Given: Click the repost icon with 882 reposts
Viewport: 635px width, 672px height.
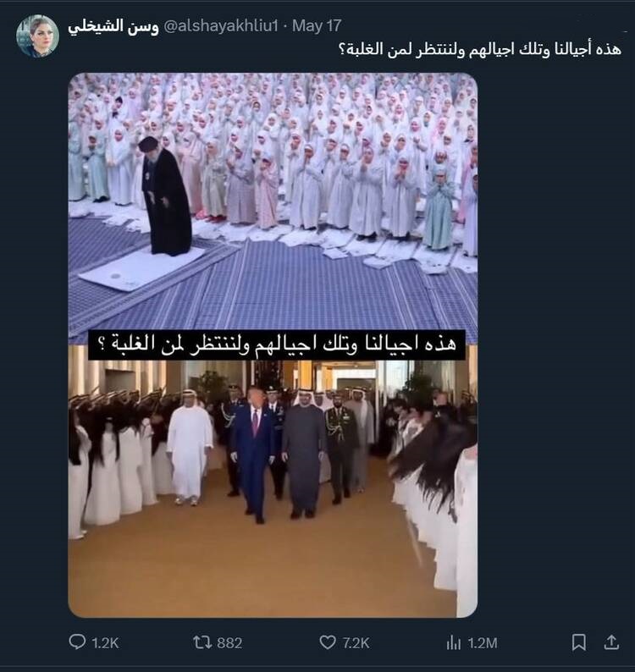Looking at the screenshot, I should [x=202, y=642].
